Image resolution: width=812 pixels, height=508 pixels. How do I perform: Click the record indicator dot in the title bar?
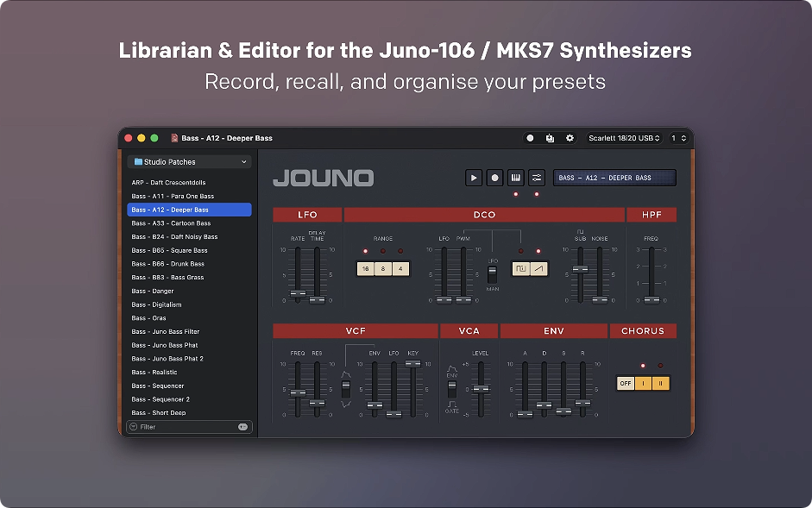pyautogui.click(x=530, y=138)
